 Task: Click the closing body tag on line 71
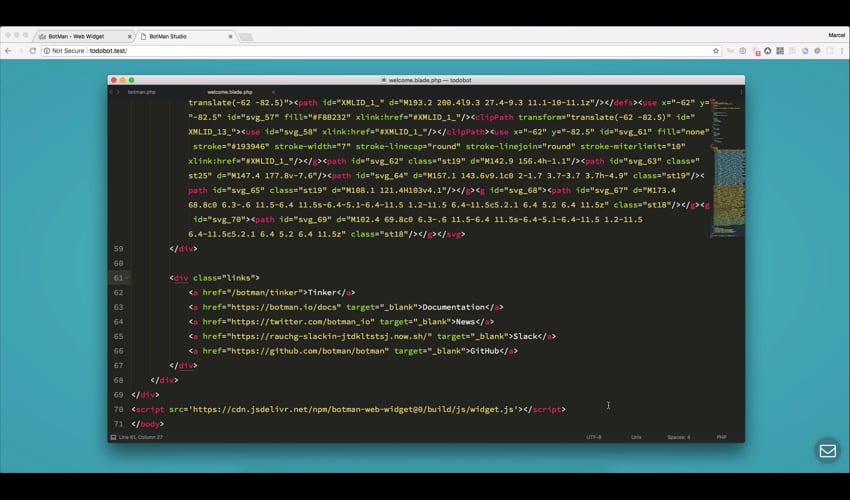pyautogui.click(x=147, y=424)
